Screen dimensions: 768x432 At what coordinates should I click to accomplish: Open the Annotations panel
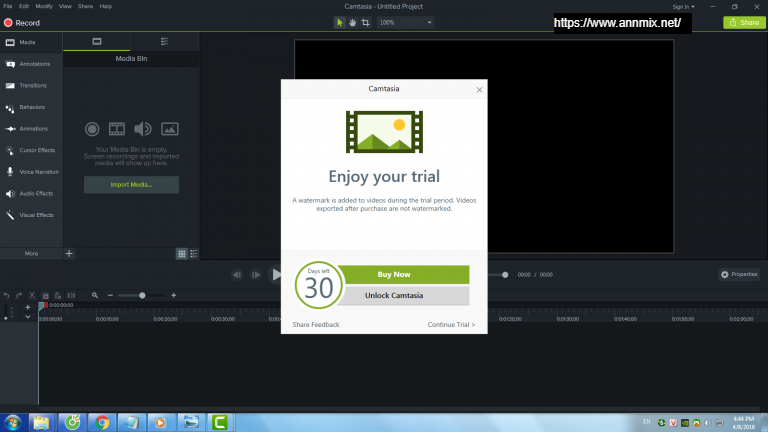[x=31, y=64]
